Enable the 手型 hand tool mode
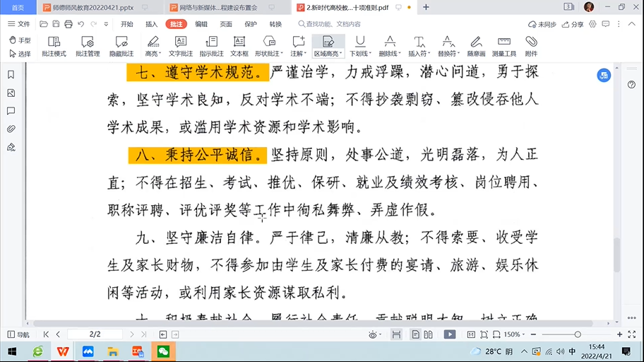The width and height of the screenshot is (644, 362). pyautogui.click(x=20, y=40)
